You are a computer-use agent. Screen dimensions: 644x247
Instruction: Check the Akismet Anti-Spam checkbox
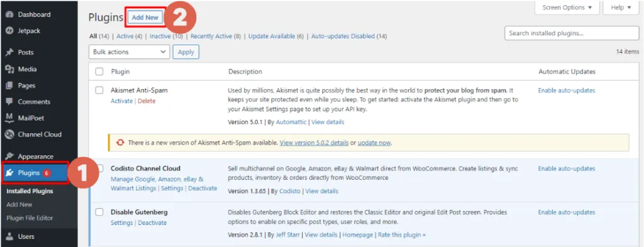tap(99, 91)
